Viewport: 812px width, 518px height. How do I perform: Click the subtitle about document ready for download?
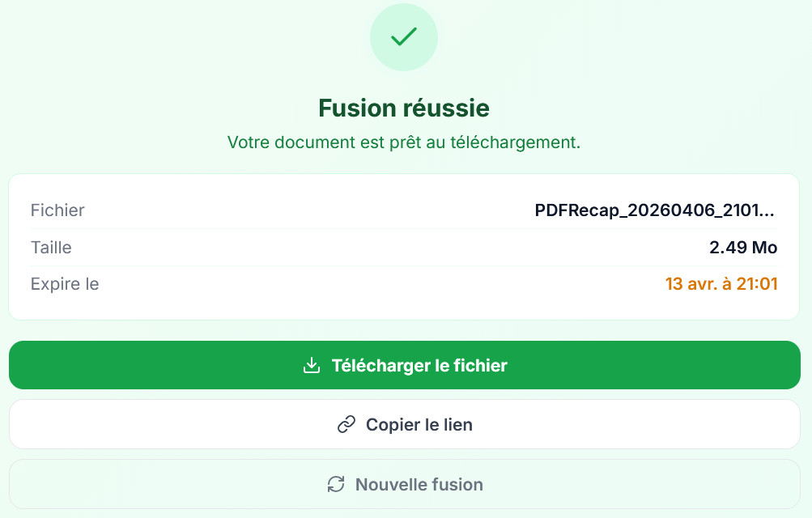coord(403,142)
